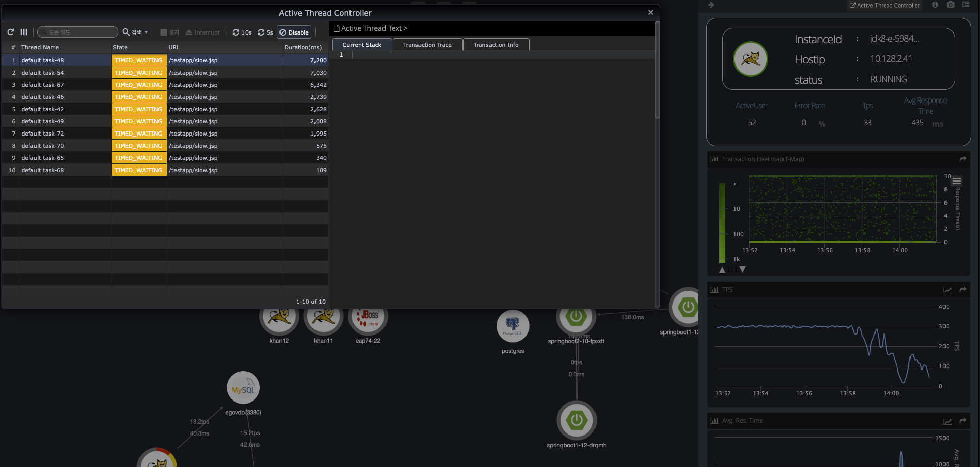The image size is (980, 467).
Task: Open the Active Thread Controller link at top right
Action: click(885, 5)
